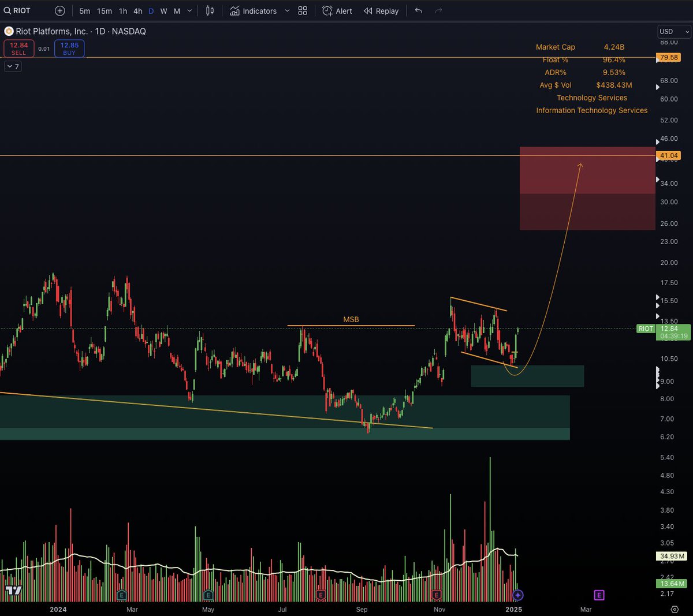This screenshot has width=693, height=616.
Task: Open the USD currency dropdown
Action: pos(674,31)
